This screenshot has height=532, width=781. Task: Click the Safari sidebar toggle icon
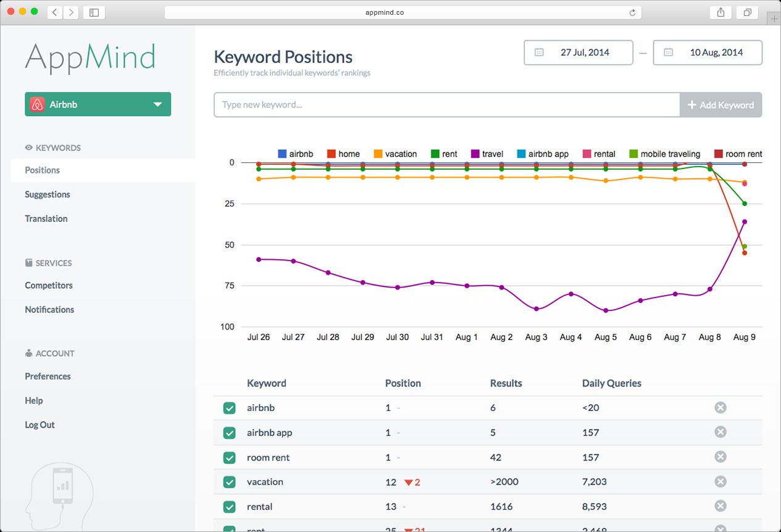coord(94,12)
